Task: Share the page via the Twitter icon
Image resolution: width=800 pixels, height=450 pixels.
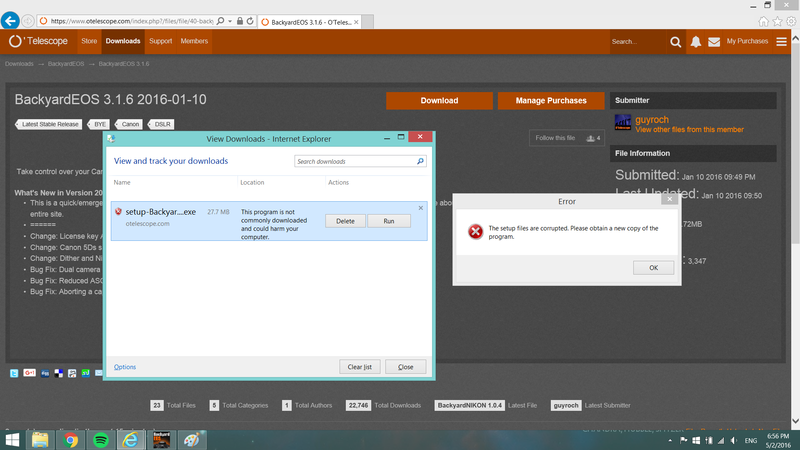Action: click(x=14, y=373)
